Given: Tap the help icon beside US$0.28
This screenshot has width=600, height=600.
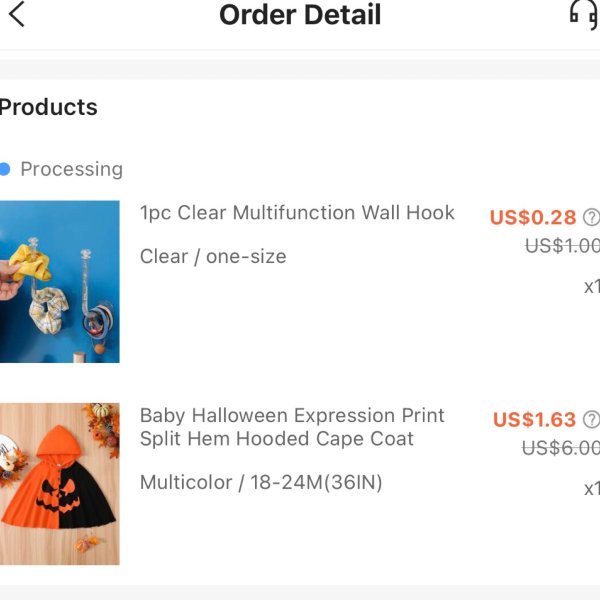Looking at the screenshot, I should pyautogui.click(x=591, y=217).
